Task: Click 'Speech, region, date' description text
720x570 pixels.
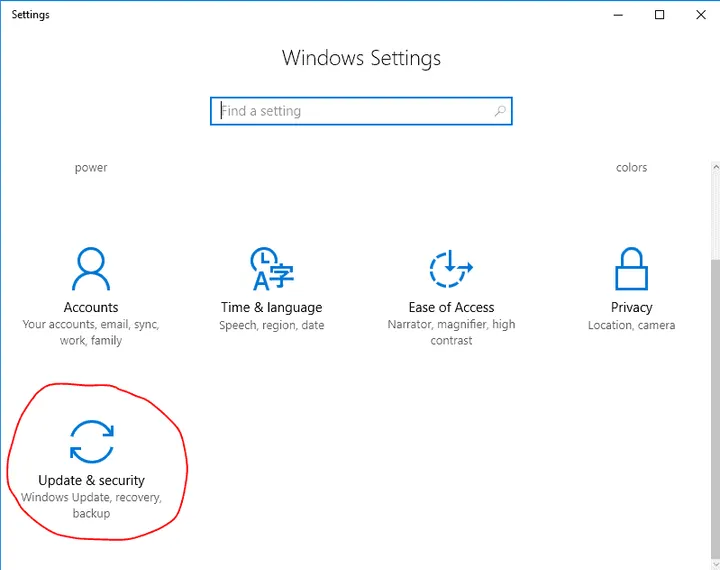Action: coord(271,326)
